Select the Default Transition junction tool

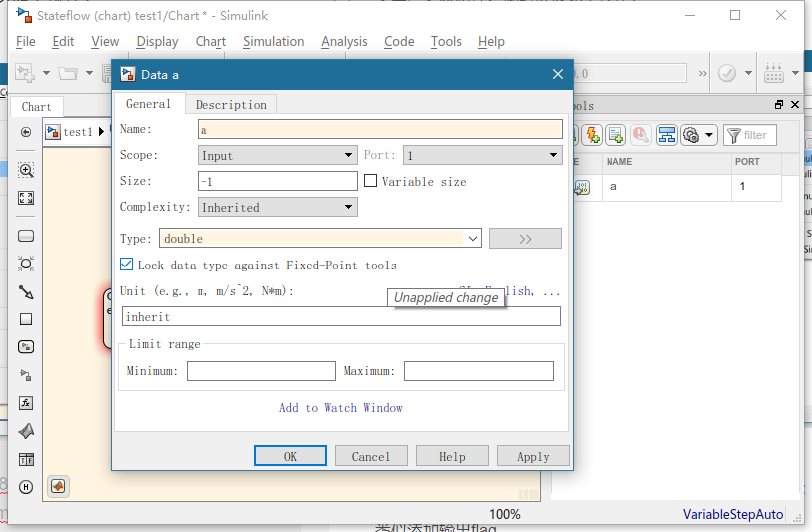[26, 264]
